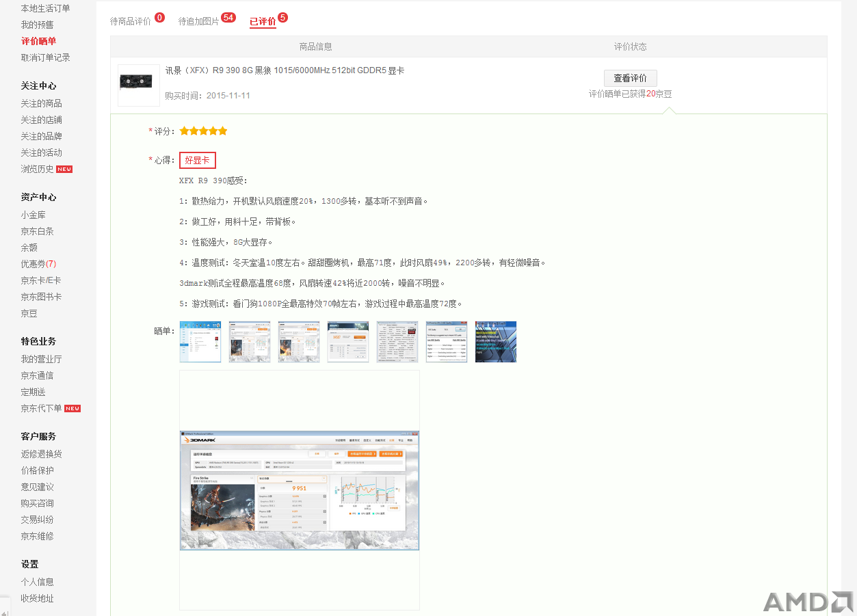Open 京东白条 link
This screenshot has width=857, height=616.
point(37,231)
